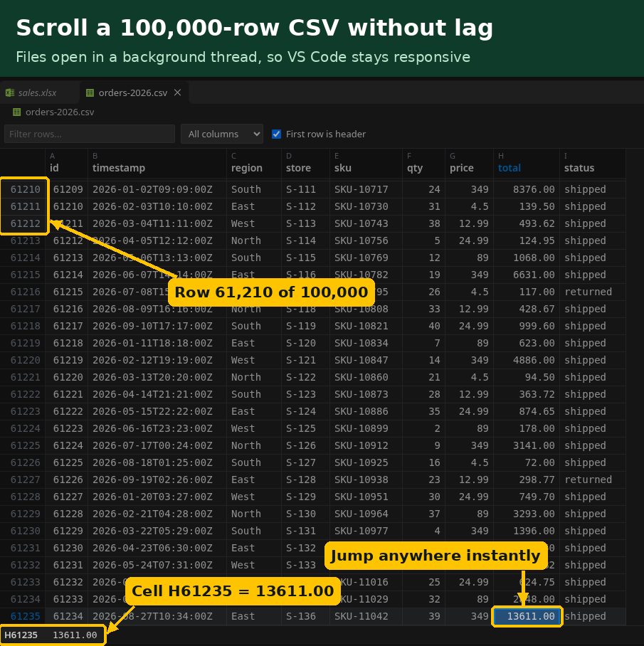Click sku cell SKU-10977

(x=366, y=531)
